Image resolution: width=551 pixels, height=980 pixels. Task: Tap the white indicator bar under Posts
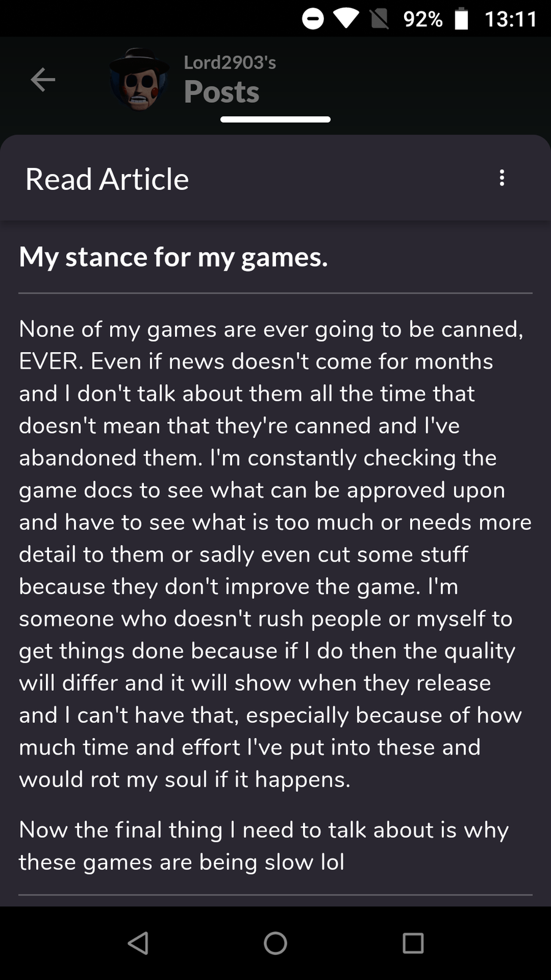tap(275, 119)
